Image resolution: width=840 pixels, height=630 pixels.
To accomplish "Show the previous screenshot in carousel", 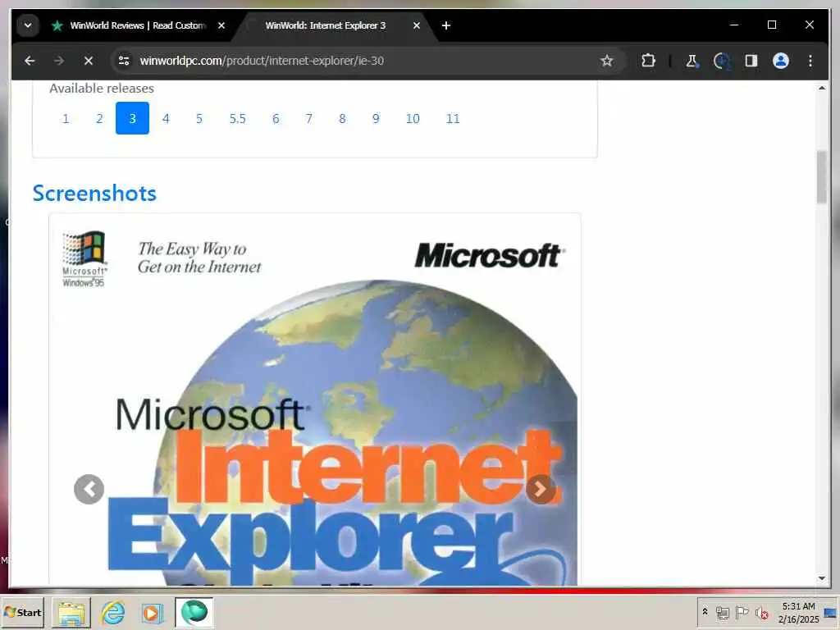I will (89, 489).
